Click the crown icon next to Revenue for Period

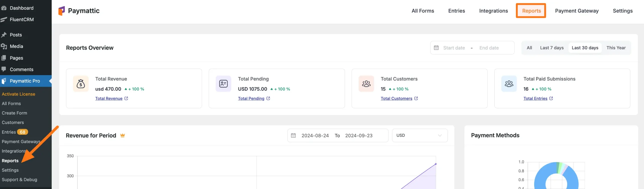pyautogui.click(x=123, y=136)
